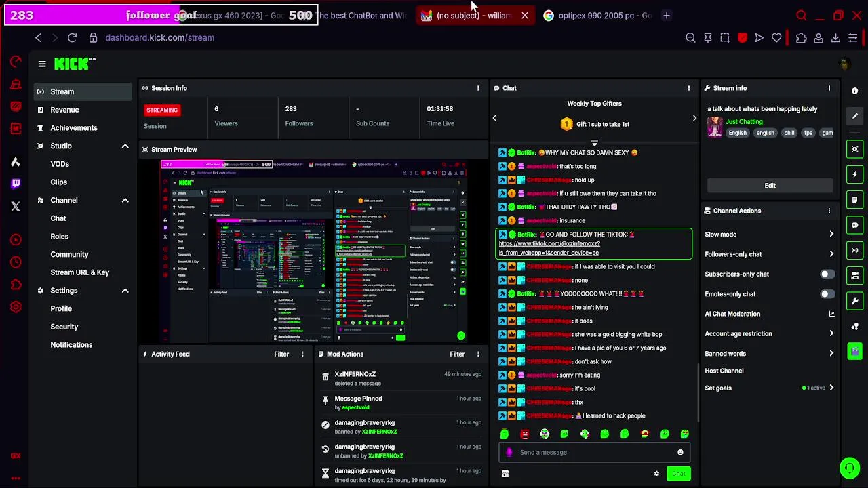Screen dimensions: 868x488
Task: Open Chat panel three-dot menu
Action: point(689,88)
